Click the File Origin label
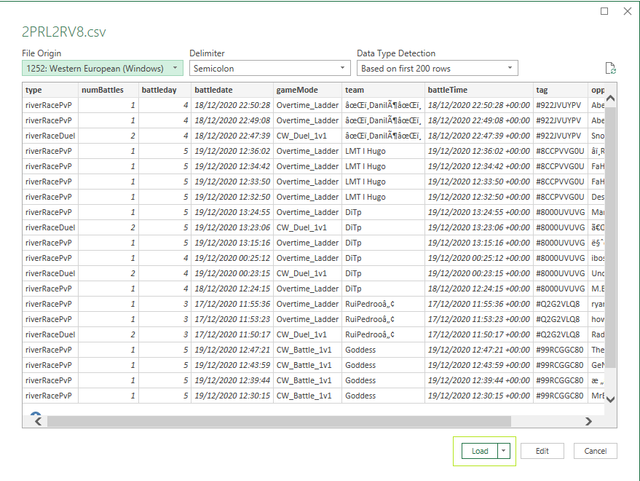The width and height of the screenshot is (640, 481). 42,53
